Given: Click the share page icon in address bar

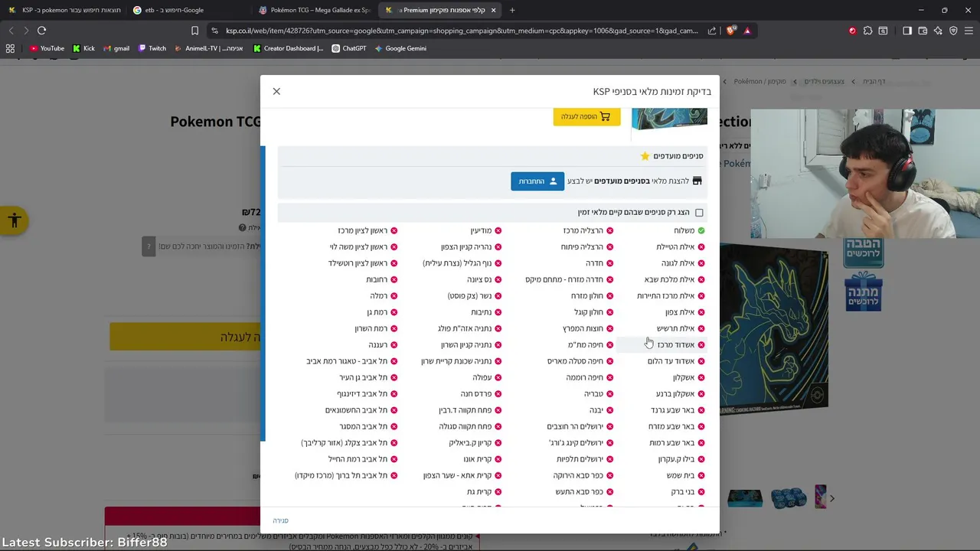Looking at the screenshot, I should [x=712, y=31].
